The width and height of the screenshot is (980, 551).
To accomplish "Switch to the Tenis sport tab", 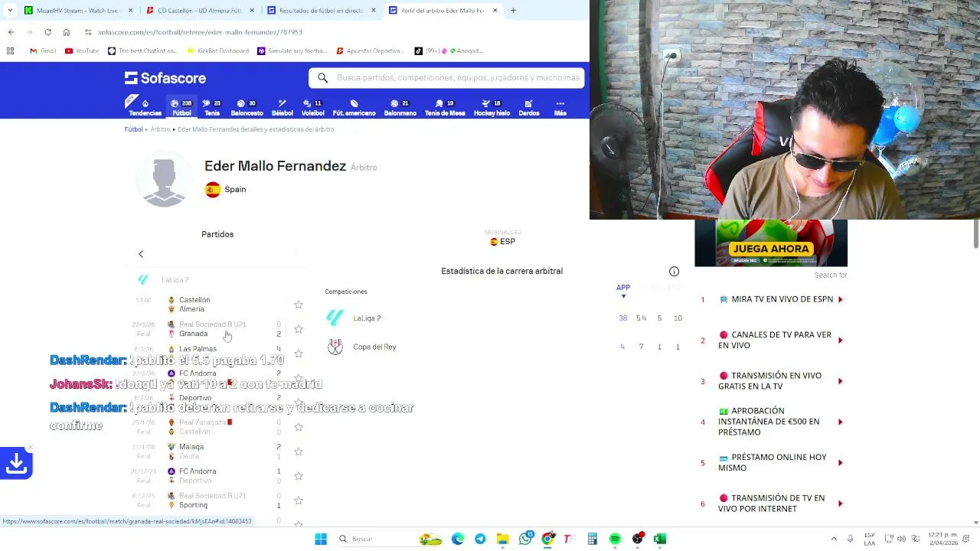I will [x=212, y=107].
